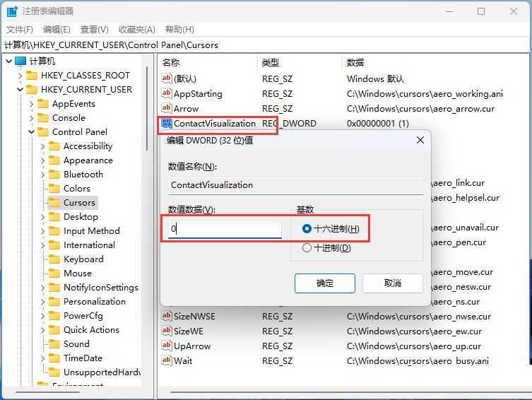Expand the AppEvents node
Viewport: 532px width, 400px height.
32,104
